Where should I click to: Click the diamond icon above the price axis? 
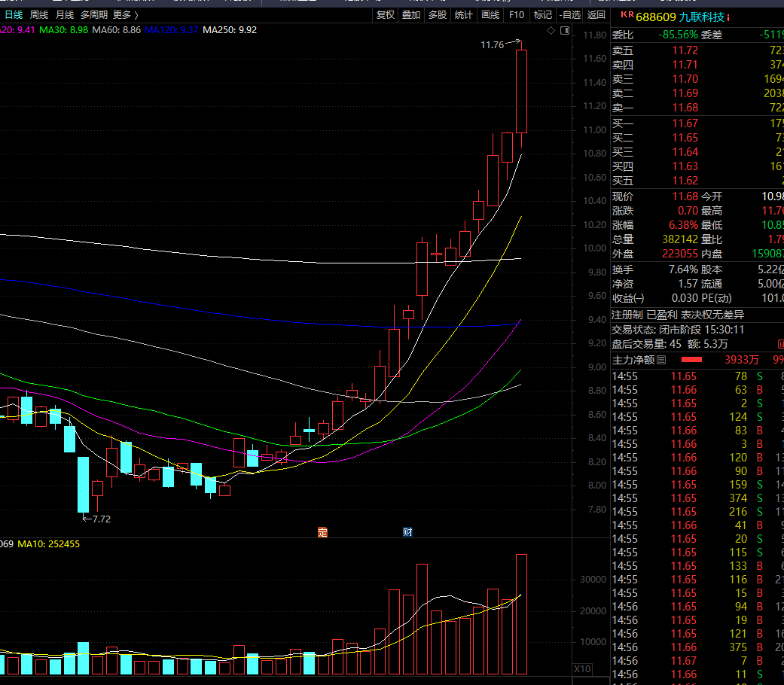pos(551,31)
